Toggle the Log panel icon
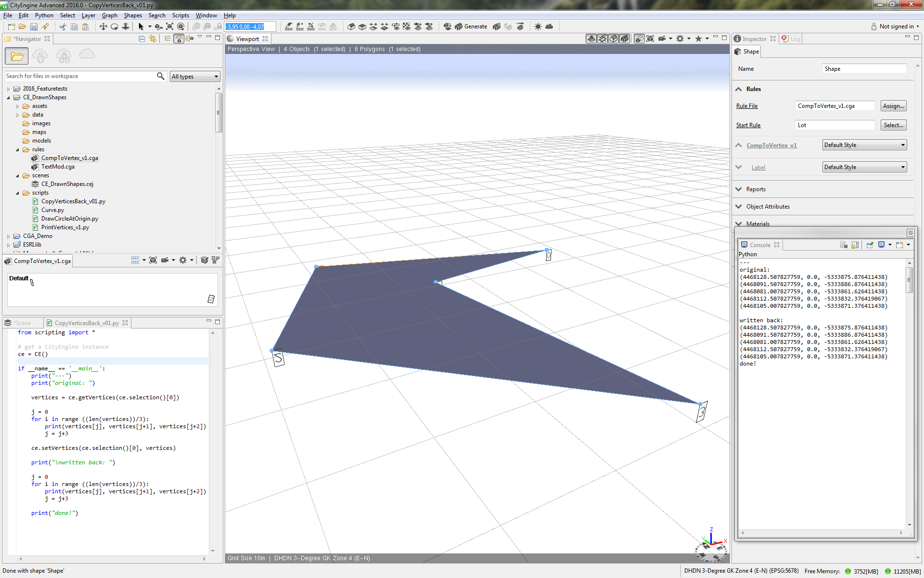This screenshot has height=578, width=924. pyautogui.click(x=785, y=39)
